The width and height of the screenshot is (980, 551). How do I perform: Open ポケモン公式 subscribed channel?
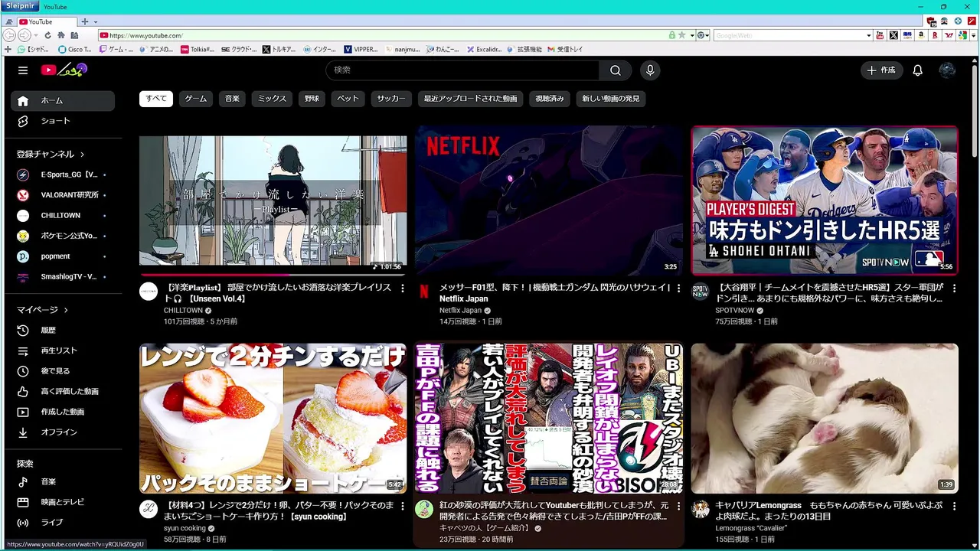[63, 236]
